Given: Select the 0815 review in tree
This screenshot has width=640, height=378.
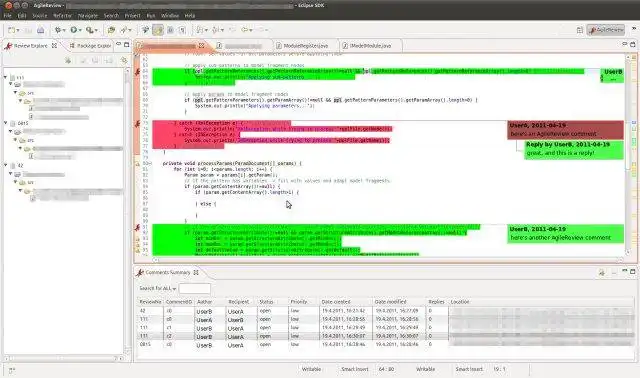Looking at the screenshot, I should pos(22,123).
